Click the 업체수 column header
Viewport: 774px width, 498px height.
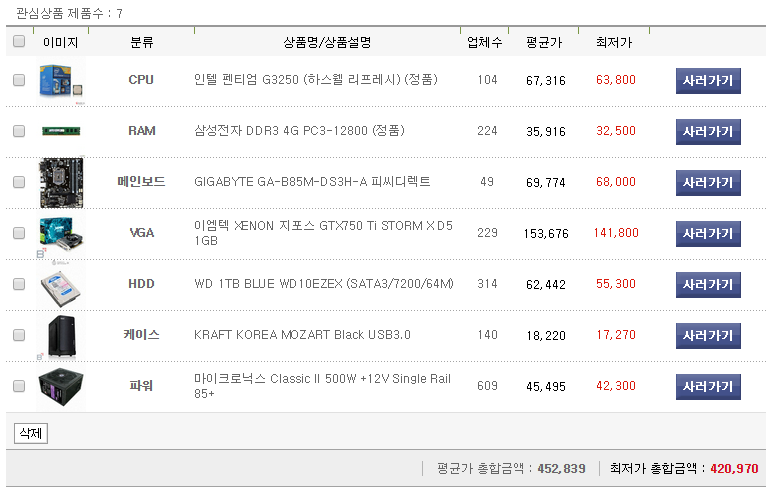pos(485,43)
